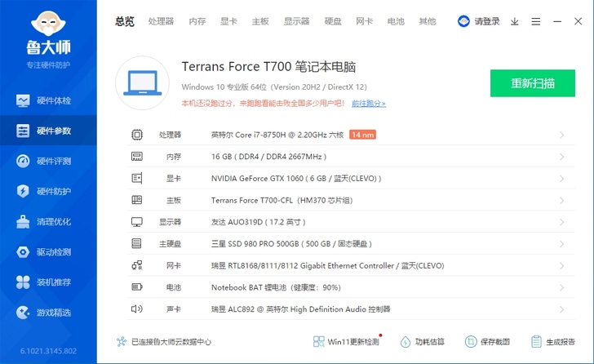The height and width of the screenshot is (364, 594).
Task: Expand the 显卡 details chevron
Action: [561, 178]
